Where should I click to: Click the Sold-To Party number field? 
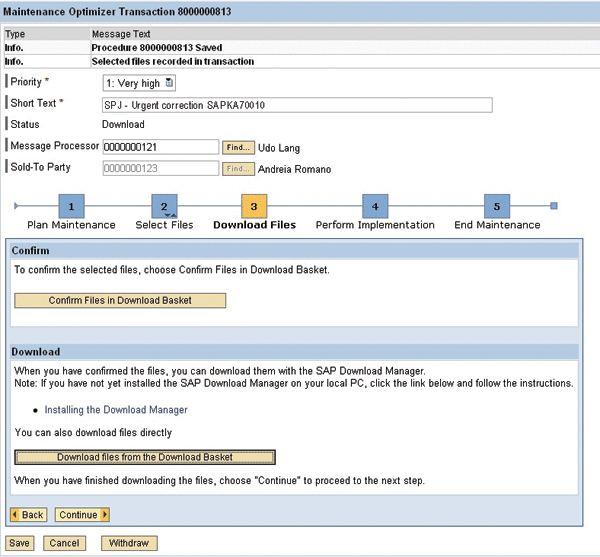coord(161,168)
